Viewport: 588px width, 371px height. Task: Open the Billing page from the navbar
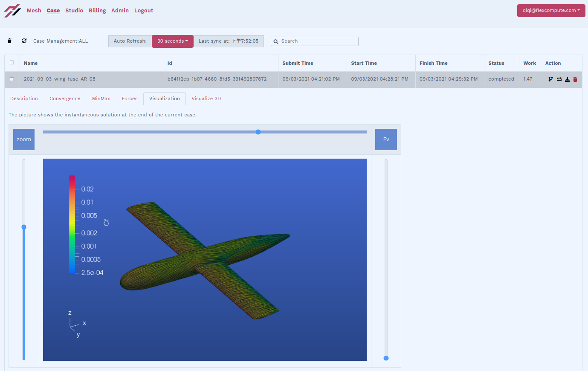point(97,11)
